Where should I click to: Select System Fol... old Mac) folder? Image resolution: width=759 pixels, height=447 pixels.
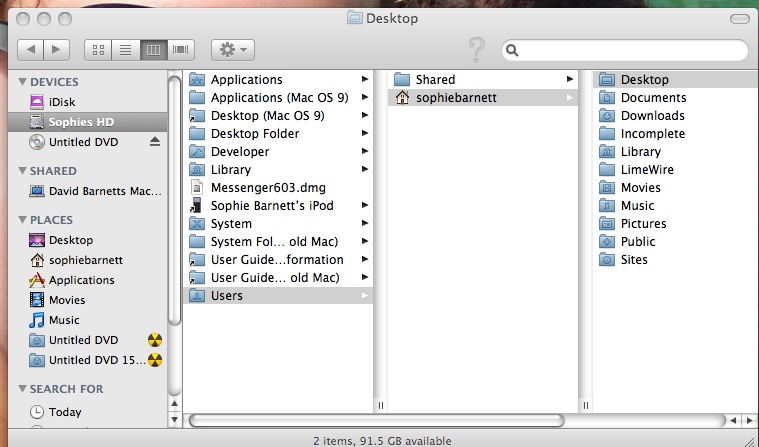(x=278, y=241)
